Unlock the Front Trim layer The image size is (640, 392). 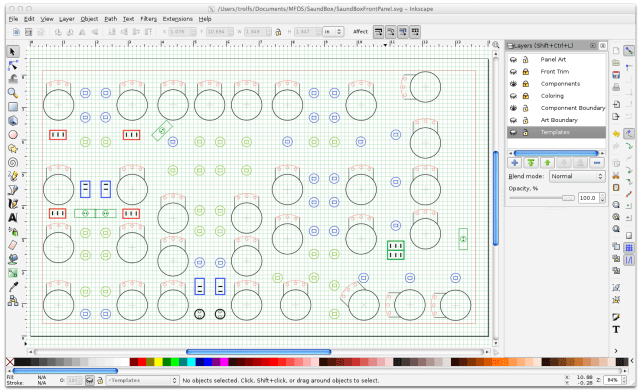coord(526,71)
